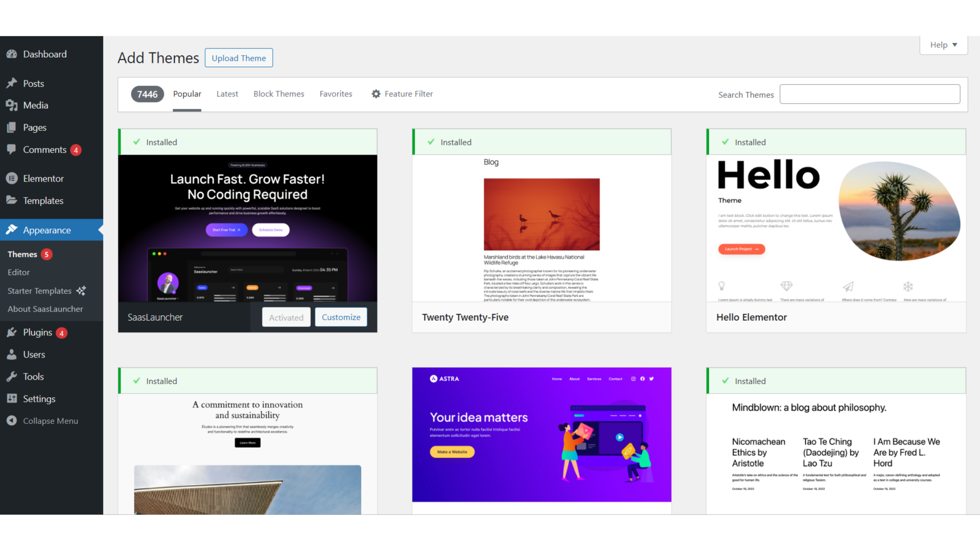Go to the Media menu label
The height and width of the screenshot is (551, 980).
point(36,106)
